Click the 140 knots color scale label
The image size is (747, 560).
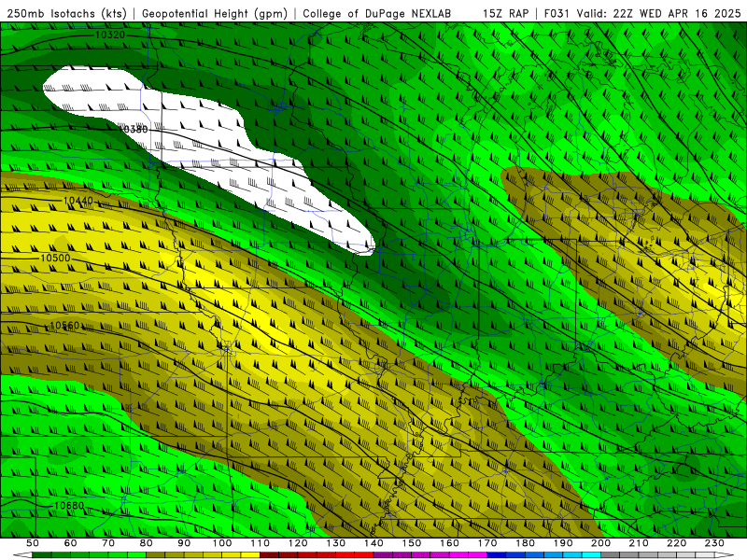[x=373, y=543]
